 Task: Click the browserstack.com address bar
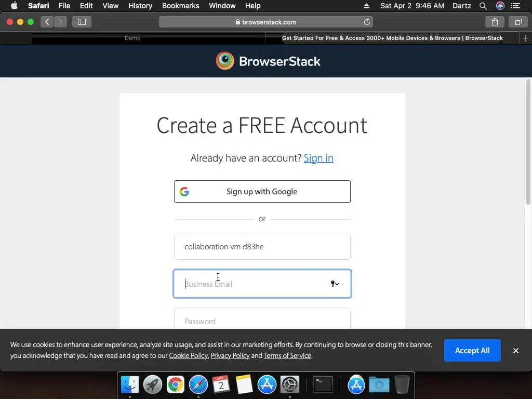265,22
